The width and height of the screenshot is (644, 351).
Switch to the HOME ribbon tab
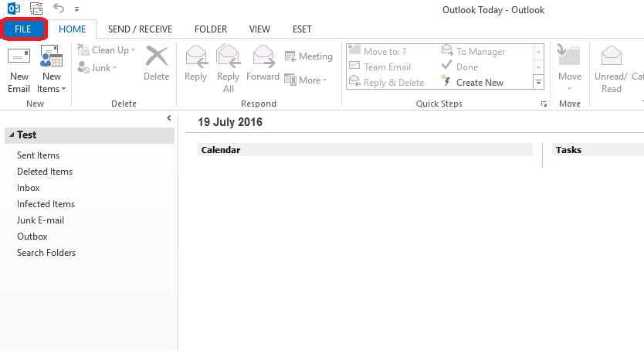73,29
